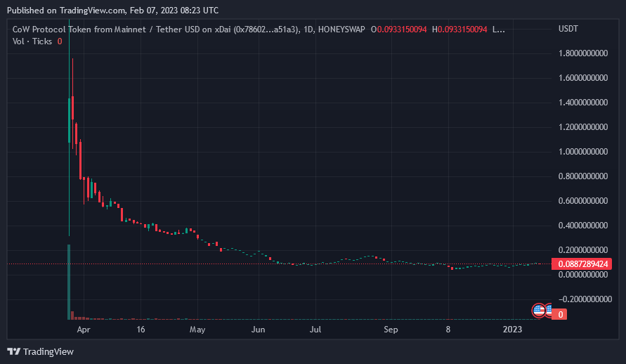The image size is (626, 364).
Task: Click the 'Published on TradingView.com' timestamp text
Action: [x=112, y=11]
